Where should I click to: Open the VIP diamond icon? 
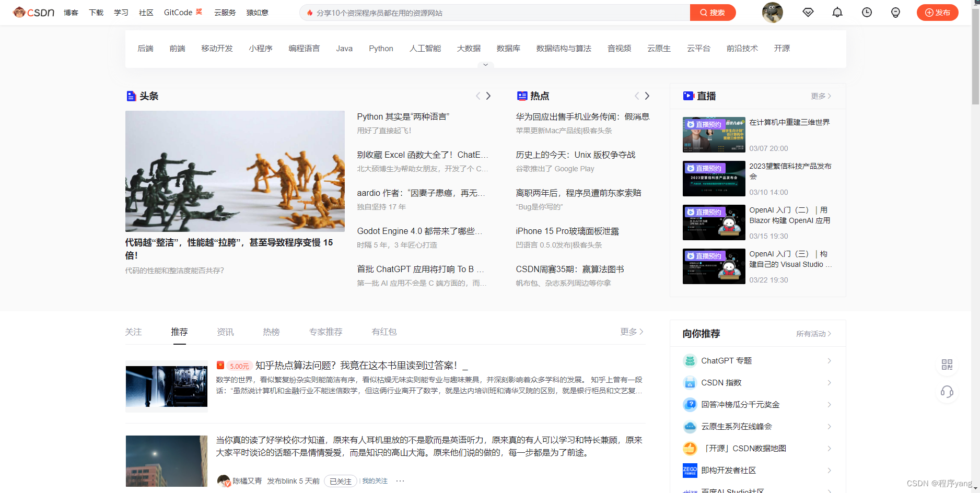point(808,13)
